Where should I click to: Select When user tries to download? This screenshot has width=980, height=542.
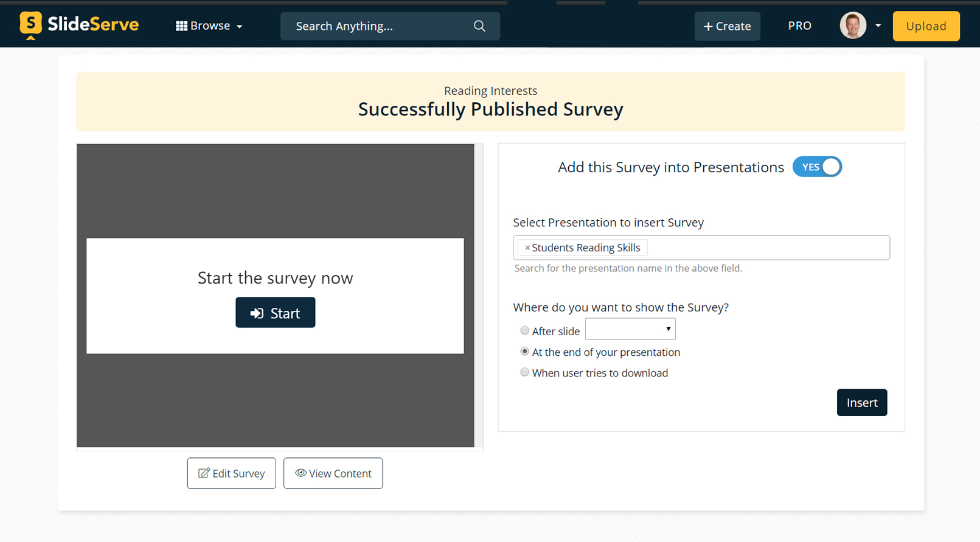click(x=524, y=372)
